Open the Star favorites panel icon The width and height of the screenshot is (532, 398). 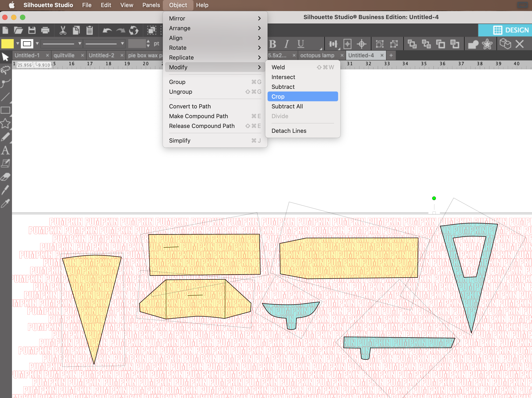click(x=487, y=44)
